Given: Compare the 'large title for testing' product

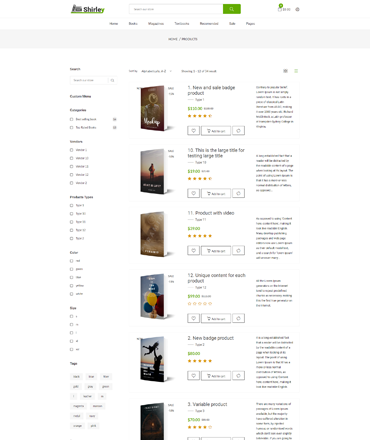Looking at the screenshot, I should pos(238,193).
